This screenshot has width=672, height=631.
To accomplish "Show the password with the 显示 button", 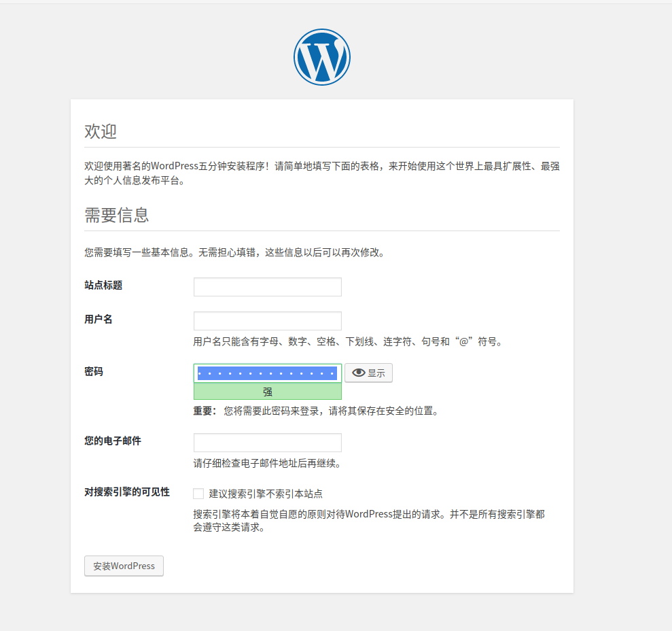I will 368,373.
